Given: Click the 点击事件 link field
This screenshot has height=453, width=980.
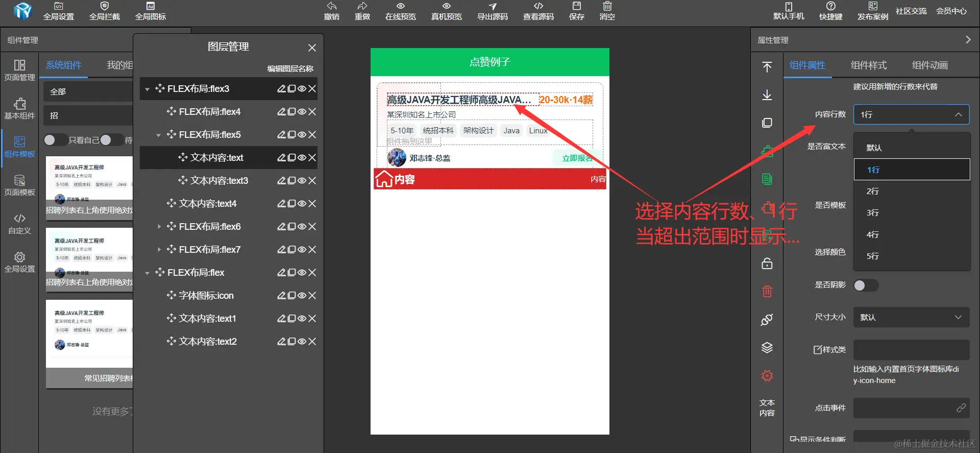Looking at the screenshot, I should (911, 408).
